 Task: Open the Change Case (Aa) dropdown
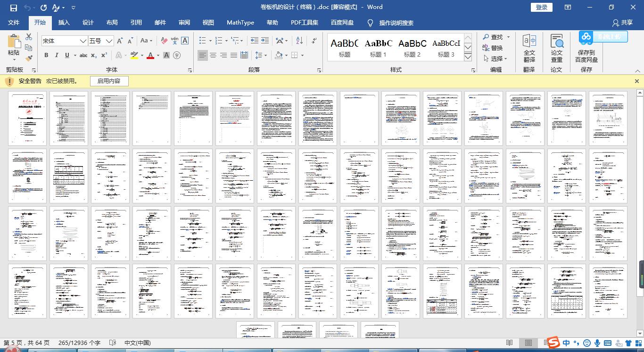(x=146, y=41)
